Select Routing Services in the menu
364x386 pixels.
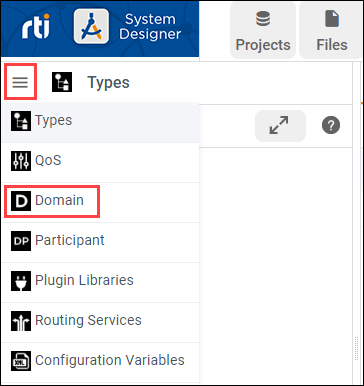coord(100,322)
